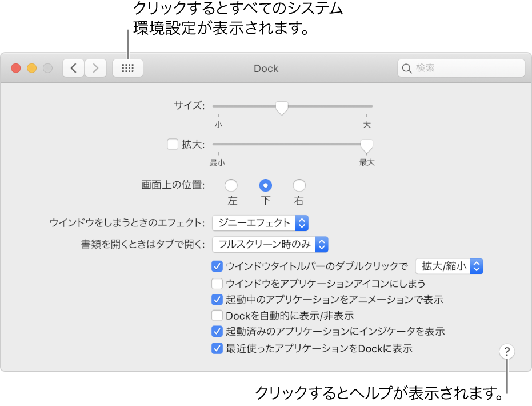Click the 書類を開くときはタブで開く label
532x406 pixels.
pos(143,244)
